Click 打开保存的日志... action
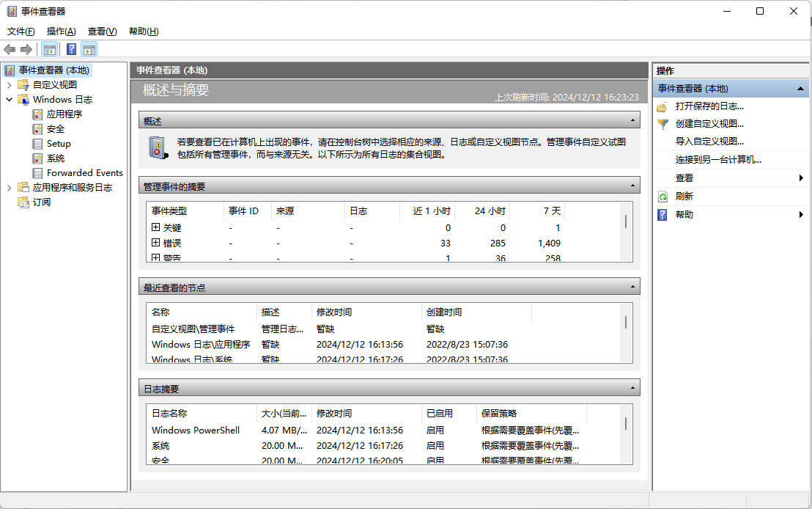The width and height of the screenshot is (812, 509). (x=709, y=106)
